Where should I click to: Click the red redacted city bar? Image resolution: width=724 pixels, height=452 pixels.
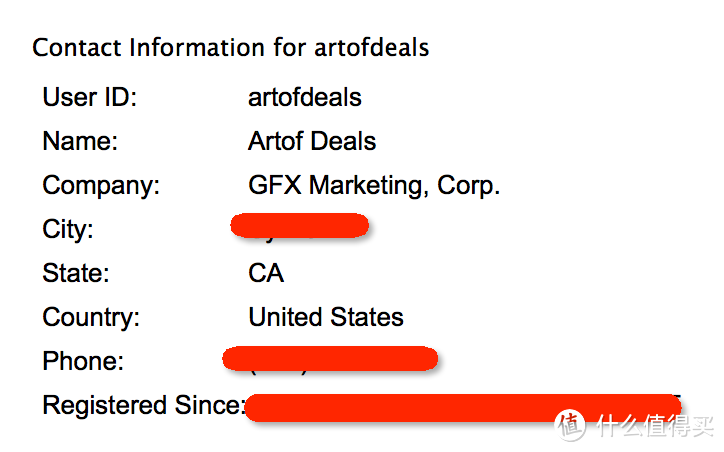click(300, 225)
